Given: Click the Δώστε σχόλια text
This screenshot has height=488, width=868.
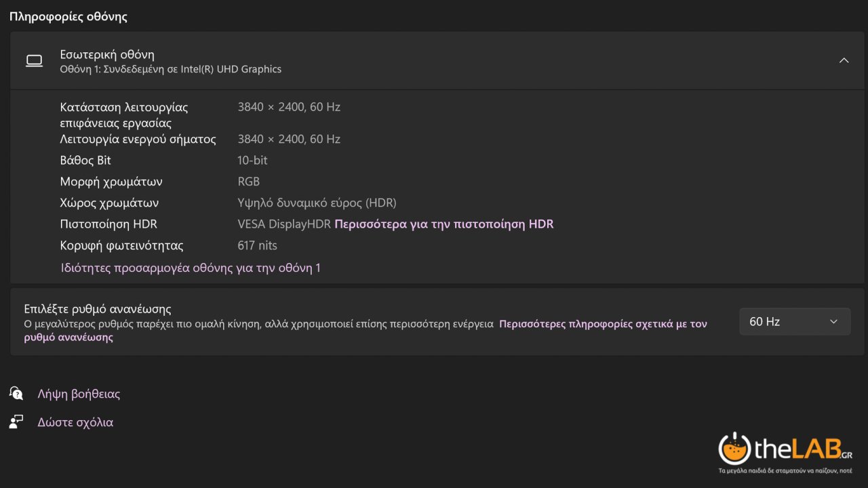Looking at the screenshot, I should 75,422.
